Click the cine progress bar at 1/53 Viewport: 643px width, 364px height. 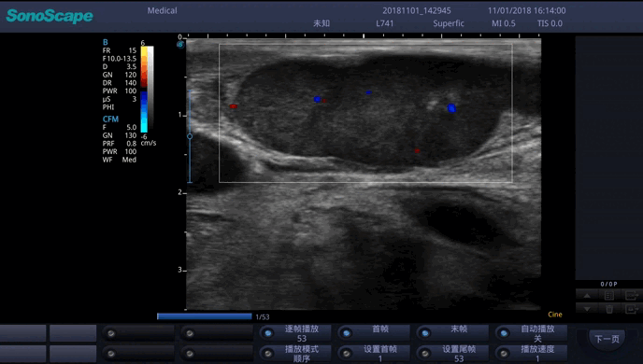pos(205,316)
